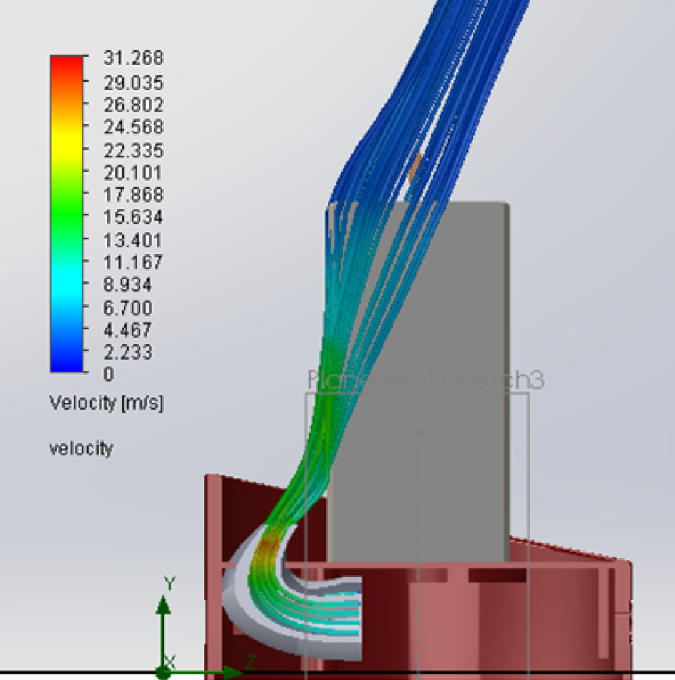The image size is (675, 680).
Task: Click the blue flow trajectories above the cylinder
Action: click(420, 90)
